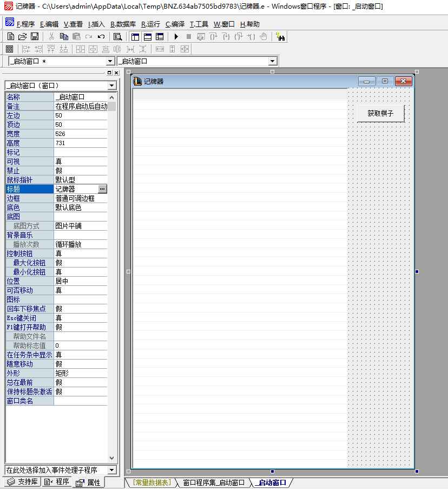Switch to the 窗口程序集_启动窗口 tab

click(x=214, y=483)
